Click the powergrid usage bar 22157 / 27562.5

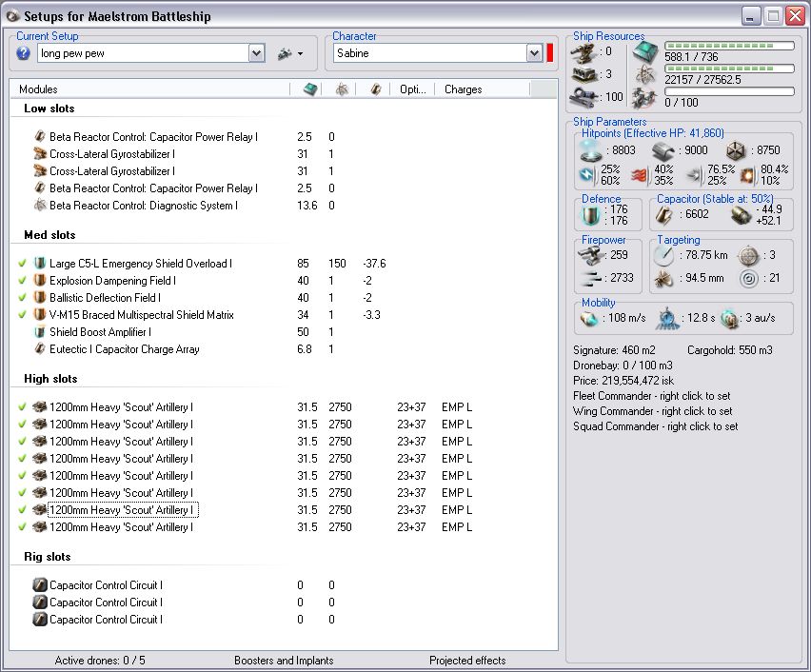click(729, 69)
